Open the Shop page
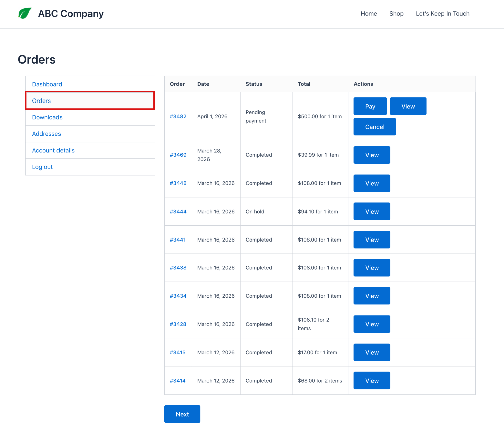The height and width of the screenshot is (443, 504). [x=396, y=14]
